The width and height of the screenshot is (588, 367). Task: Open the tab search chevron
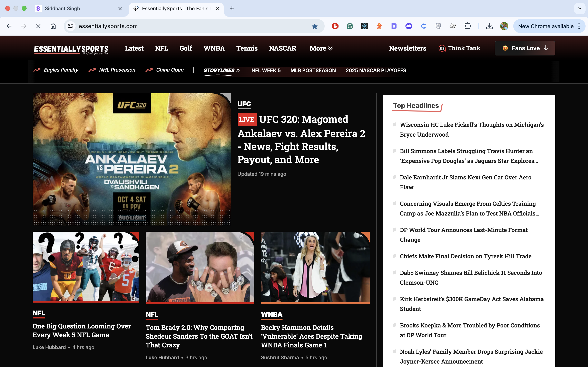coord(580,9)
